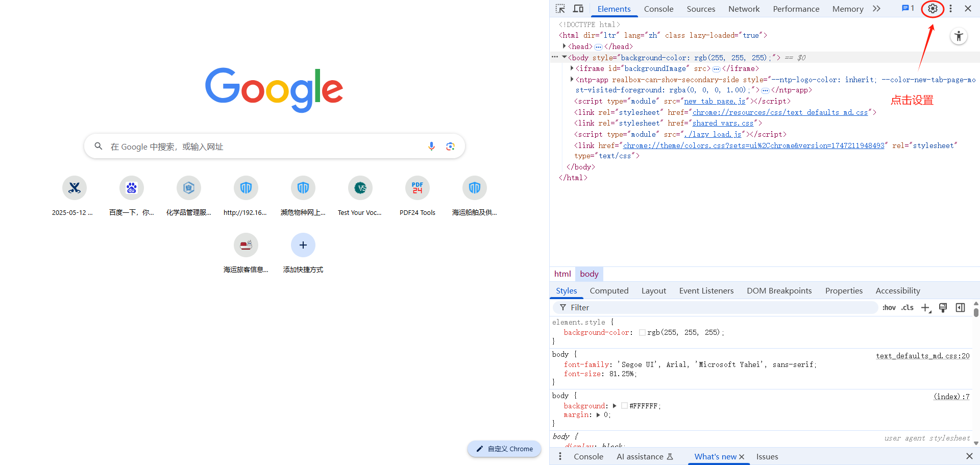Switch to the Performance tab

pyautogui.click(x=796, y=9)
